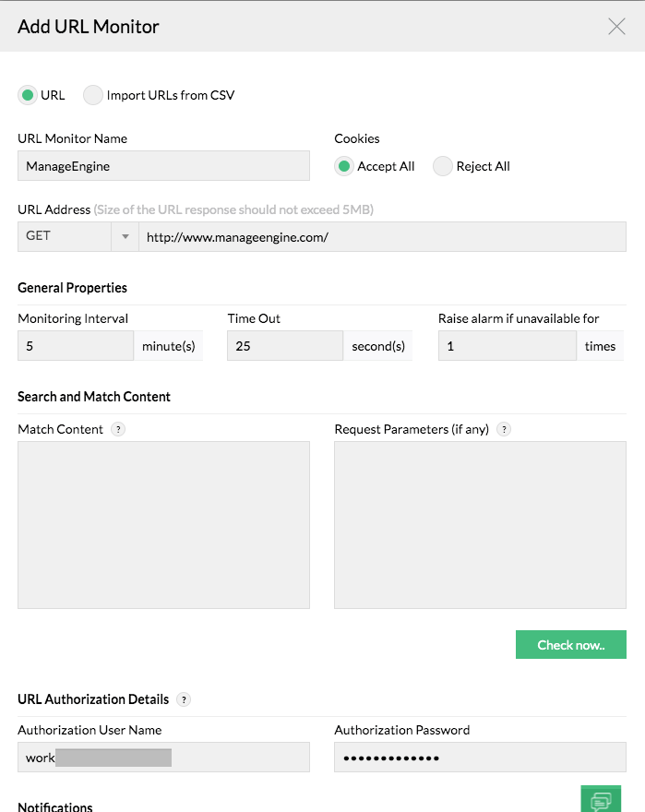Edit the URL Monitor Name field
Screen dimensions: 645x812
click(163, 166)
